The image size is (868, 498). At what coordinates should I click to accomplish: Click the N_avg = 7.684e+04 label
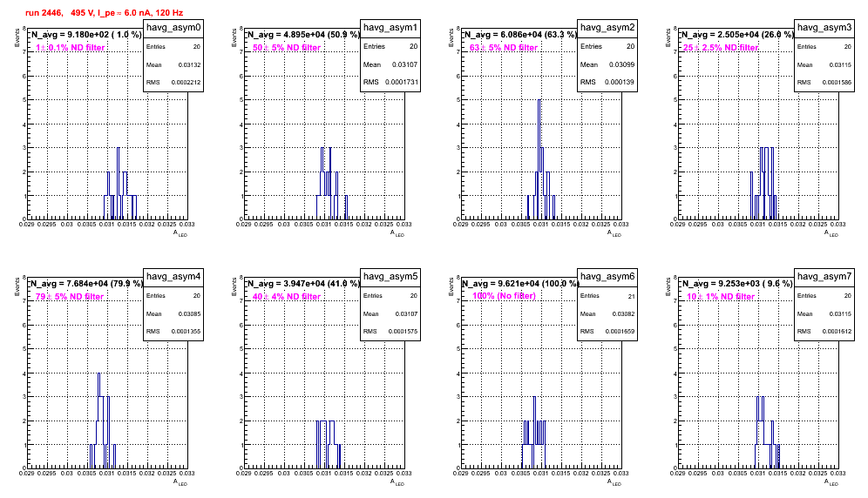85,283
